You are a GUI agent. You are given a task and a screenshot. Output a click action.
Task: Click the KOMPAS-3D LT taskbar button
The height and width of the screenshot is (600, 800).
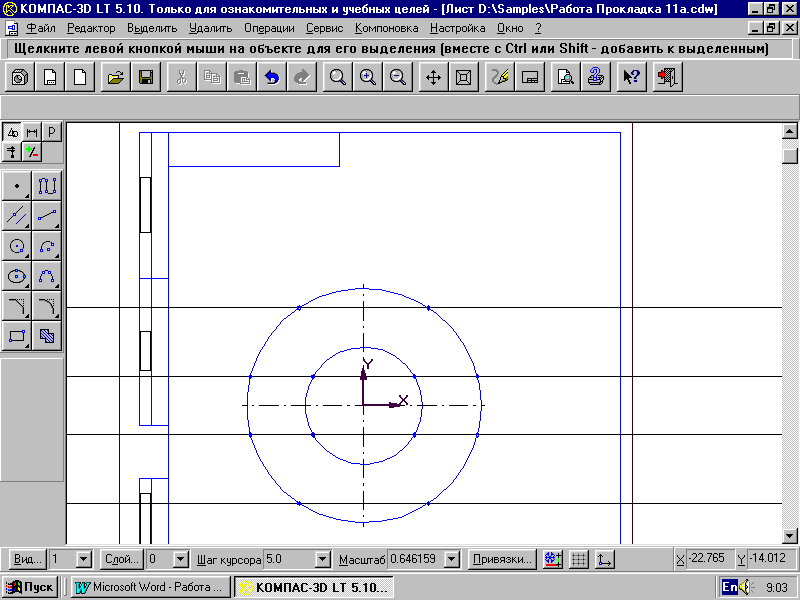314,587
